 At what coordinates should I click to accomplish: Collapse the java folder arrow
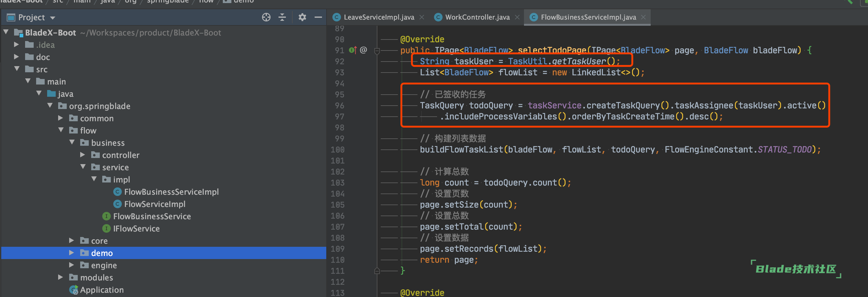pyautogui.click(x=39, y=93)
